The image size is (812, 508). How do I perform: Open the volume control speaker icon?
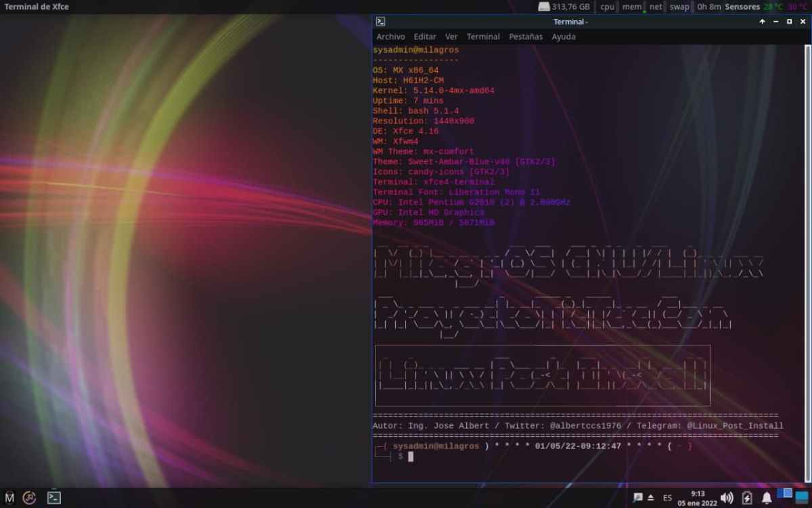tap(727, 498)
